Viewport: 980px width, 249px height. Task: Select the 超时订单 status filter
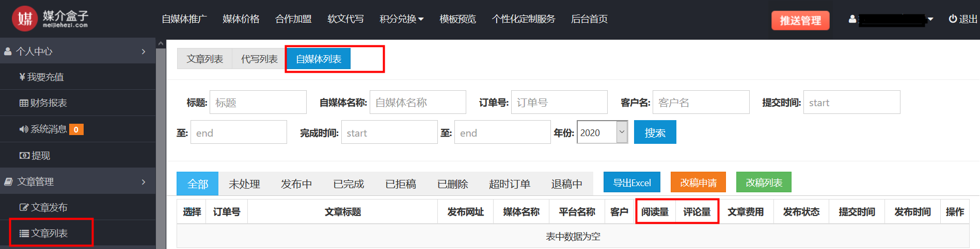pos(510,184)
